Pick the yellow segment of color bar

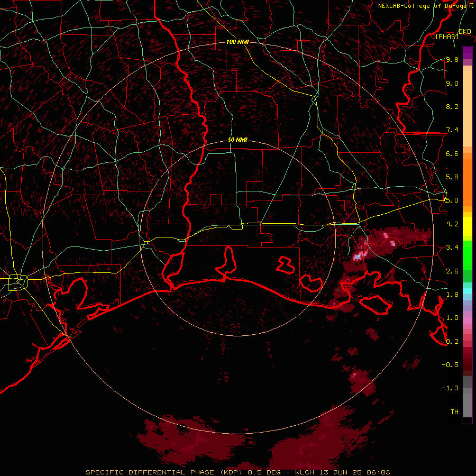pyautogui.click(x=467, y=226)
